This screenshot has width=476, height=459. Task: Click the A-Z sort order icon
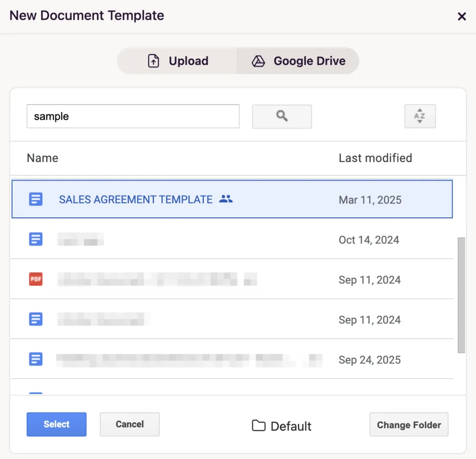(419, 116)
